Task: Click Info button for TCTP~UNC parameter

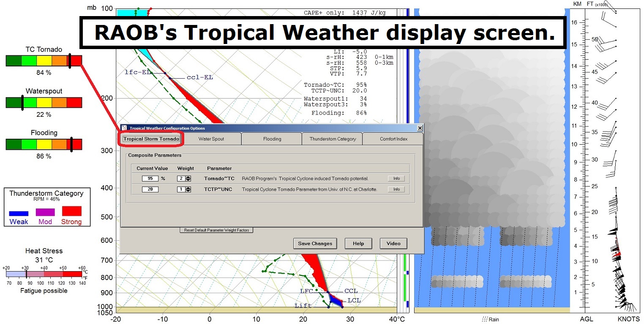Action: pos(396,189)
